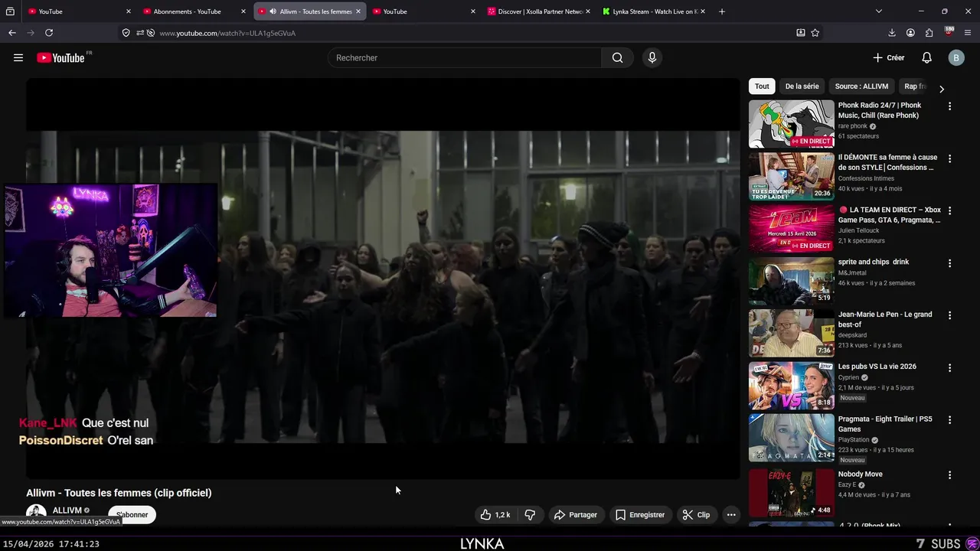Select the Tout filter chip
The width and height of the screenshot is (980, 551).
[762, 86]
